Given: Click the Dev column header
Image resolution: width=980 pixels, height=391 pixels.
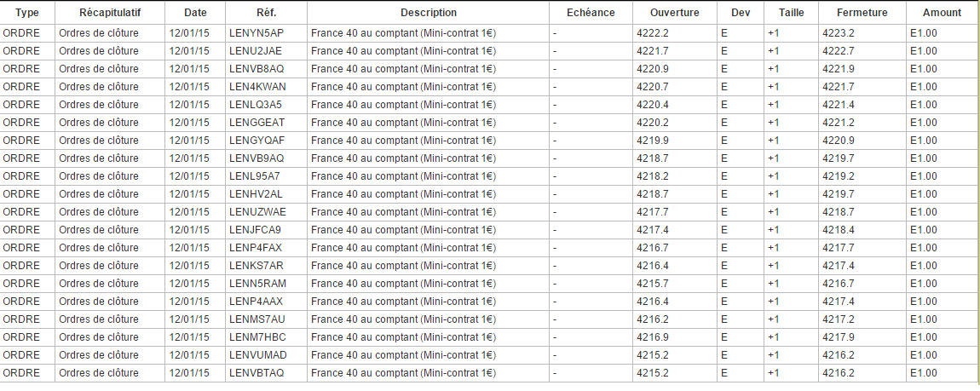Looking at the screenshot, I should (740, 13).
